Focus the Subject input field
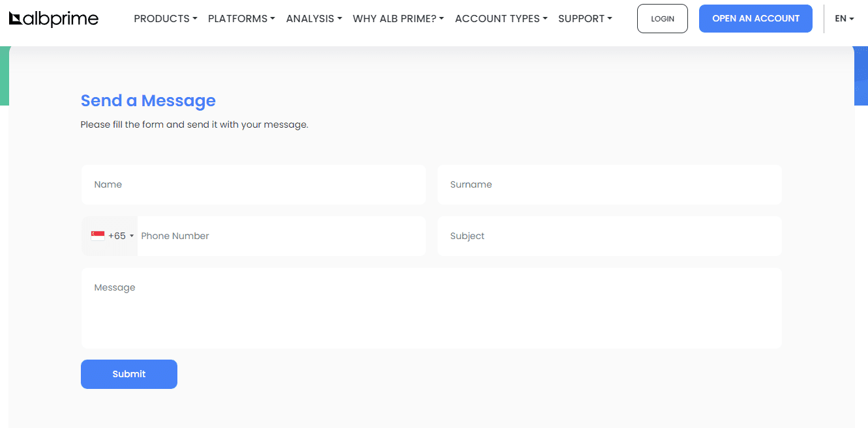 (x=609, y=236)
